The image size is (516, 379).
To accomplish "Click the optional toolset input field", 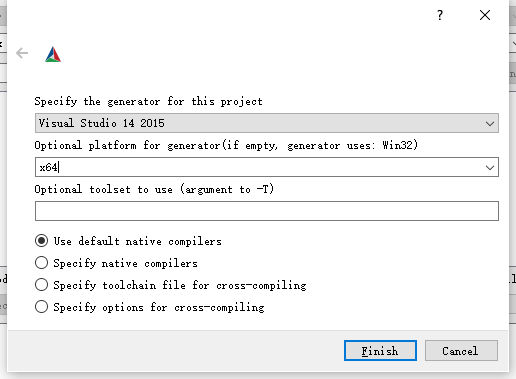I will (267, 211).
